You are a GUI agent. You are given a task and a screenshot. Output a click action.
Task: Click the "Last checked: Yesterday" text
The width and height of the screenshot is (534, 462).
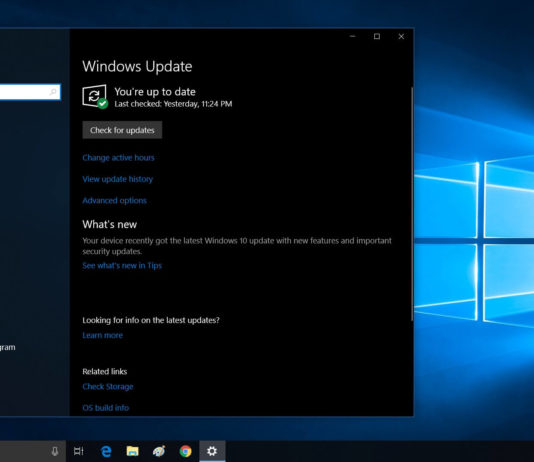coord(173,104)
